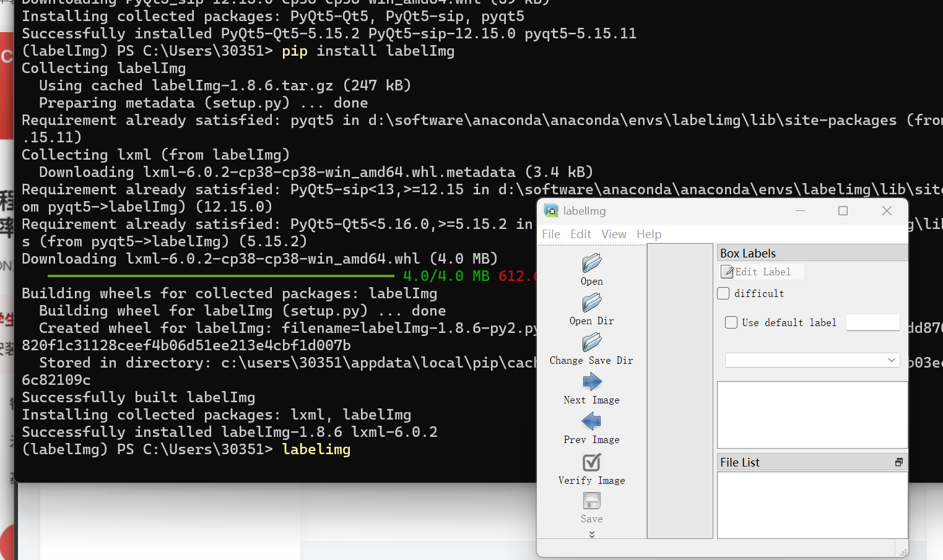Click the Verify Image checkmark icon
This screenshot has height=560, width=943.
[x=591, y=462]
